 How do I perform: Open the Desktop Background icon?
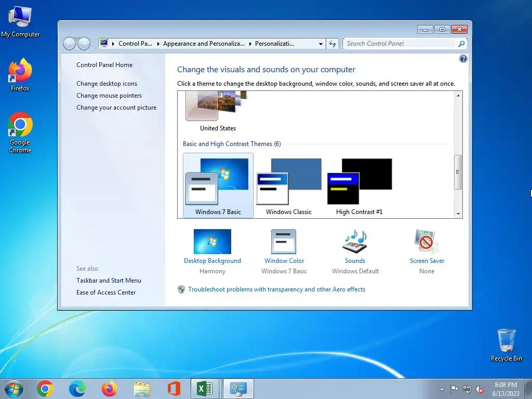[x=212, y=242]
